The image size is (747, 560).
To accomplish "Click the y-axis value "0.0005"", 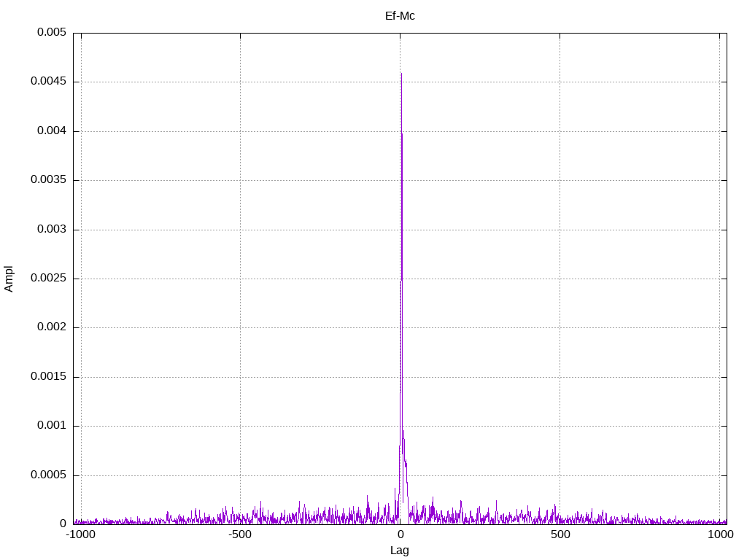I will (48, 475).
